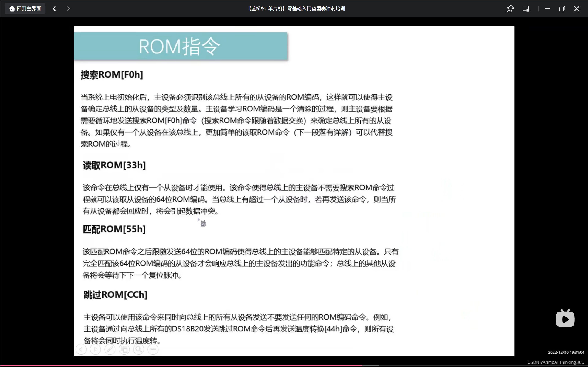The image size is (588, 367).
Task: Click the ROM指令 slide title banner
Action: (x=180, y=46)
